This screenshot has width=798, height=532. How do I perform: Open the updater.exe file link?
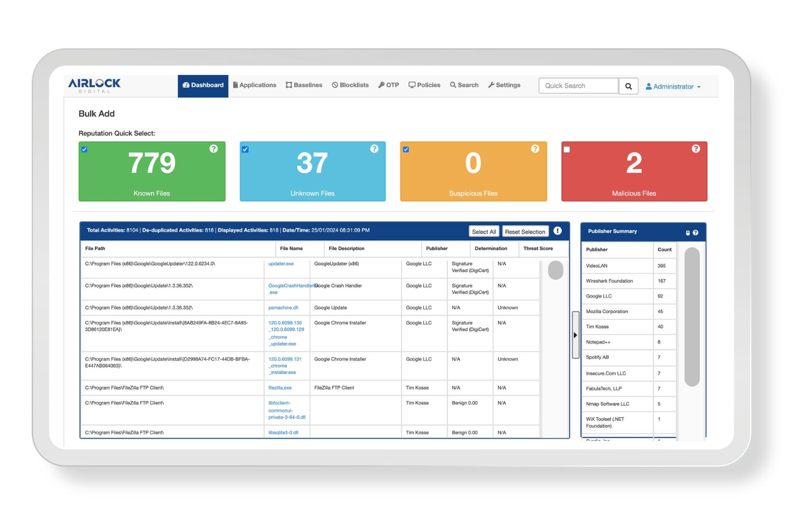click(x=281, y=264)
